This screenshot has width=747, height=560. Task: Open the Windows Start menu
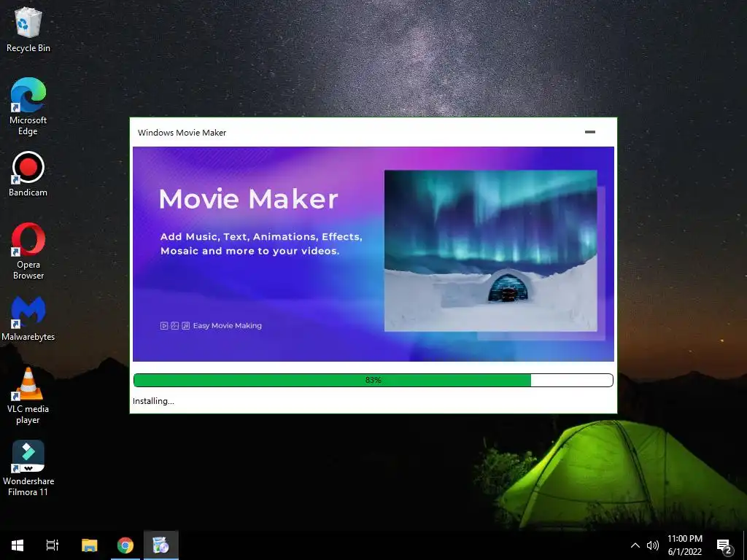pyautogui.click(x=18, y=545)
